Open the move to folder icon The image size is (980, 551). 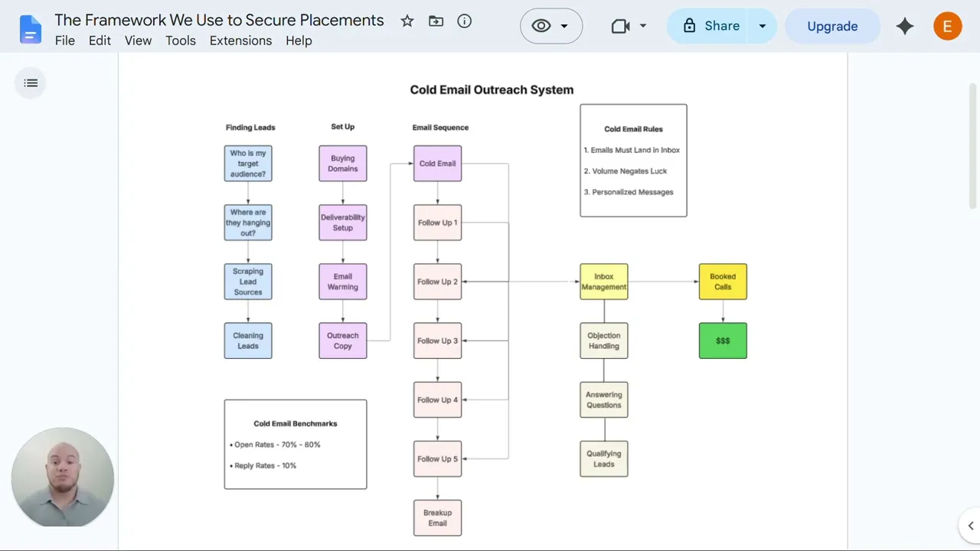pyautogui.click(x=436, y=21)
